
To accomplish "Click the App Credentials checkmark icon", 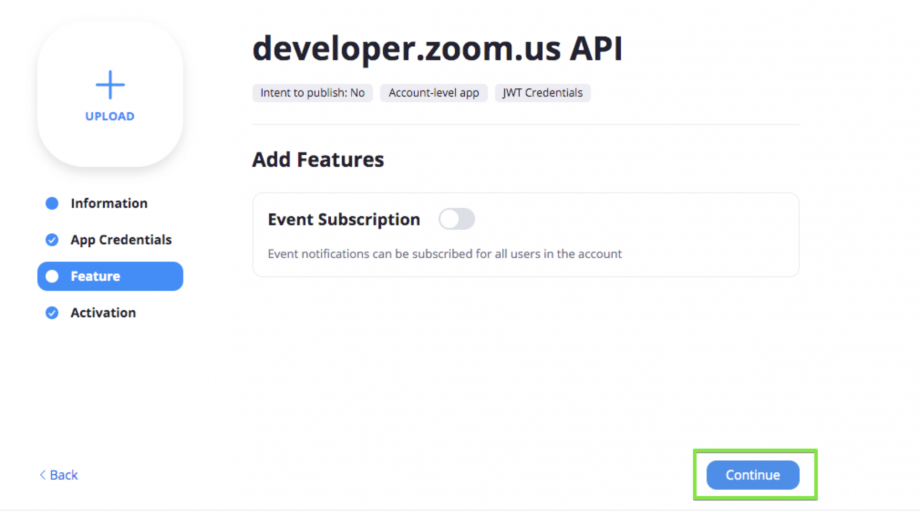I will (52, 240).
